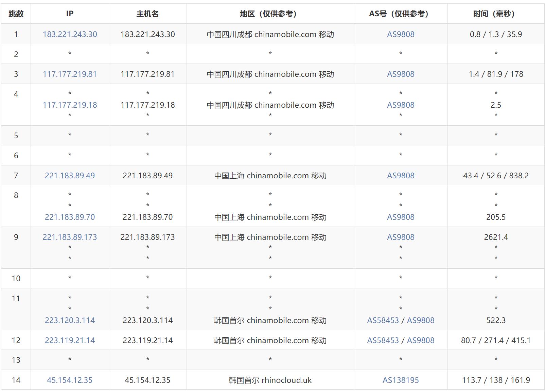Click the 地区（仅供参考） column header
The width and height of the screenshot is (545, 392).
(270, 14)
